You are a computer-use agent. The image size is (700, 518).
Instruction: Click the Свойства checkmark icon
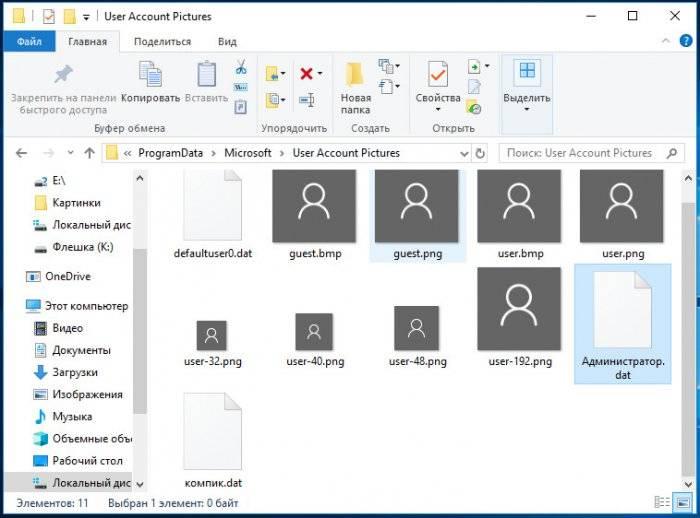click(x=438, y=74)
